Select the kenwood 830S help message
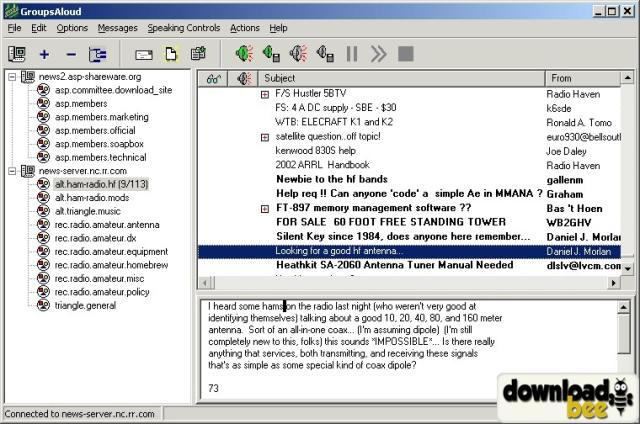This screenshot has height=424, width=640. (409, 151)
